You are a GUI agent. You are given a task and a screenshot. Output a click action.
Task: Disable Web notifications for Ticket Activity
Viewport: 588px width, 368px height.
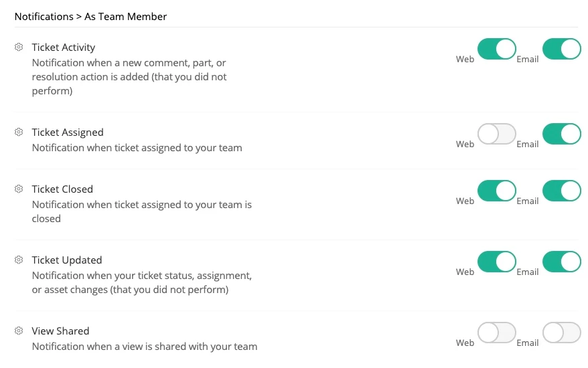496,49
